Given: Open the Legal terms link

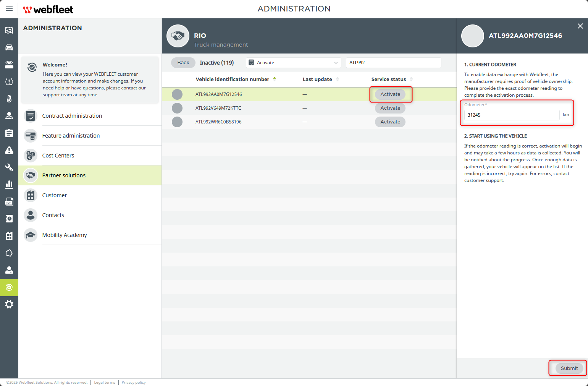Looking at the screenshot, I should pyautogui.click(x=105, y=383).
